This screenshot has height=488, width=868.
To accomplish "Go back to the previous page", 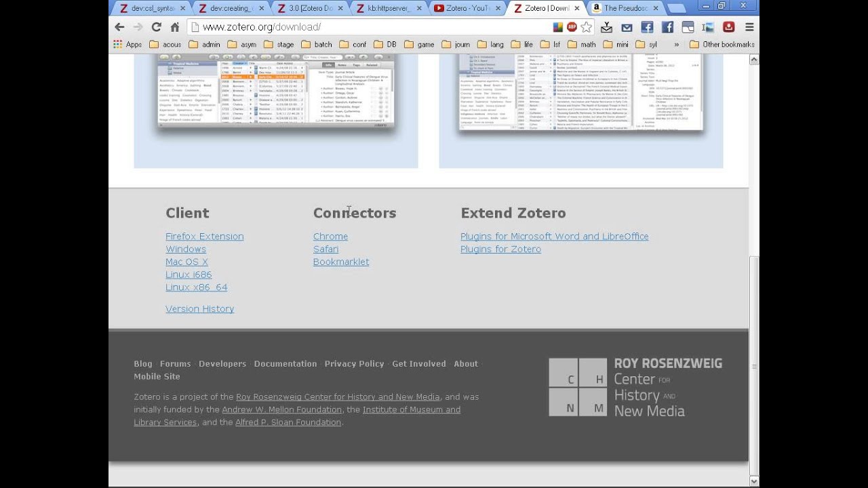I will tap(119, 27).
